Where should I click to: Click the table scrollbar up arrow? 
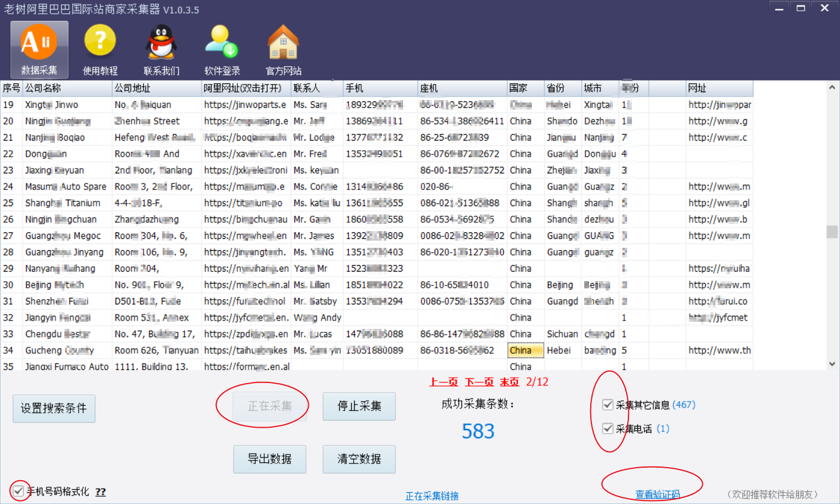832,88
